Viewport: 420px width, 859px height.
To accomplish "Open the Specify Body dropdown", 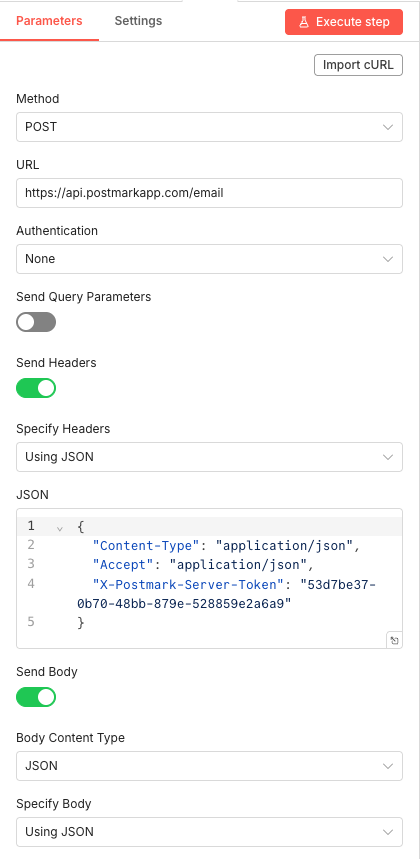I will (210, 832).
